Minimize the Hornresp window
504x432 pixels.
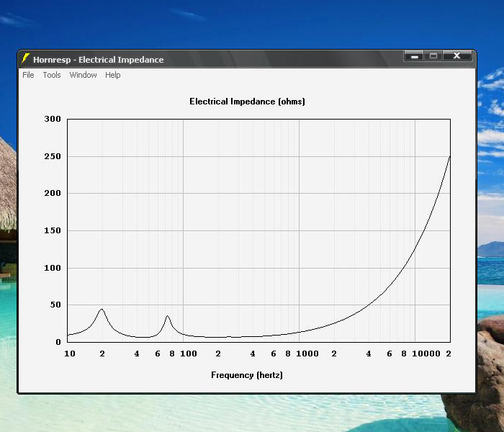414,56
